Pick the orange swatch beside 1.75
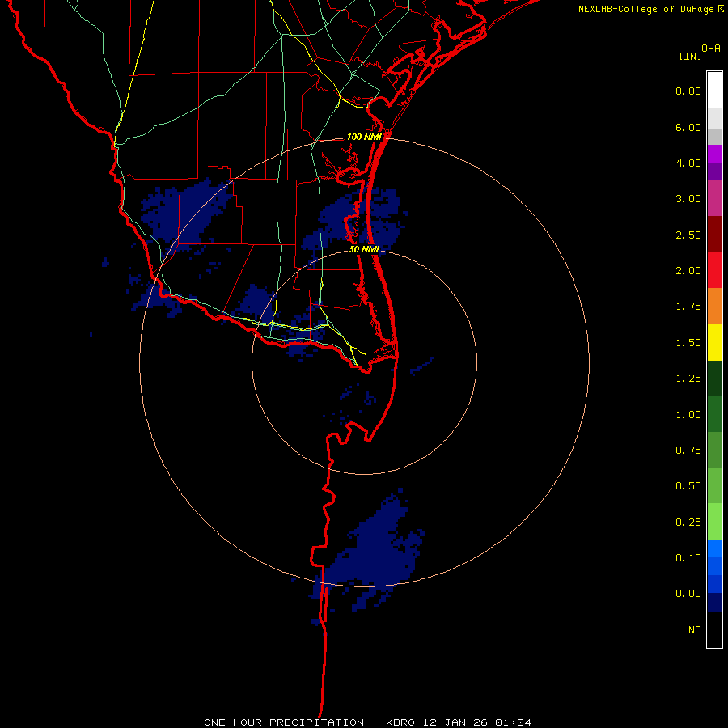This screenshot has height=728, width=728. (x=714, y=306)
